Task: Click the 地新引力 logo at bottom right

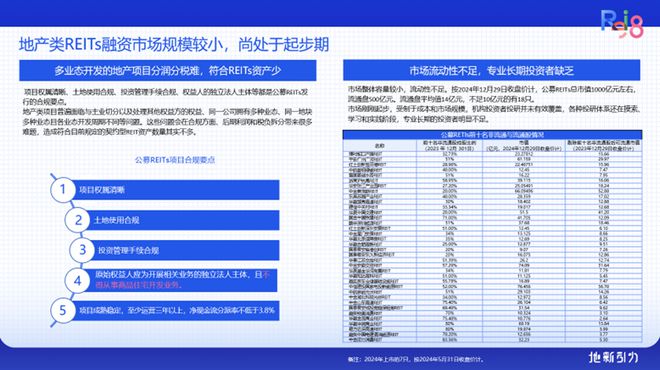Action: (x=613, y=358)
